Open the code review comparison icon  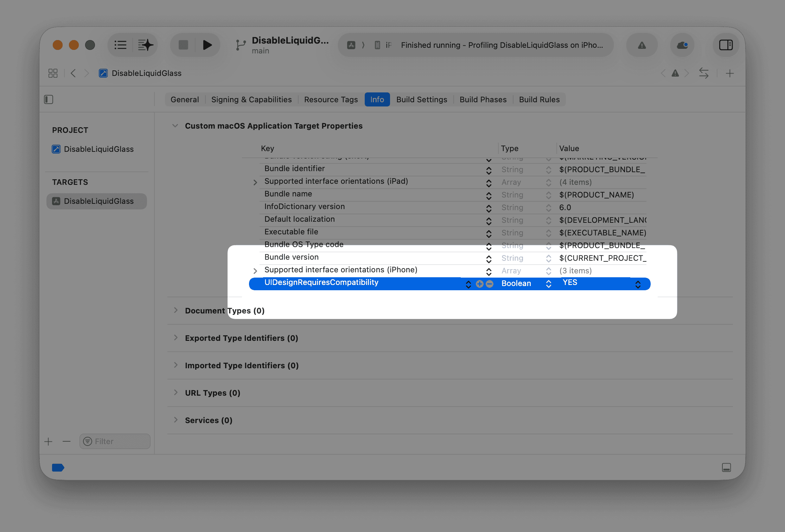point(703,73)
